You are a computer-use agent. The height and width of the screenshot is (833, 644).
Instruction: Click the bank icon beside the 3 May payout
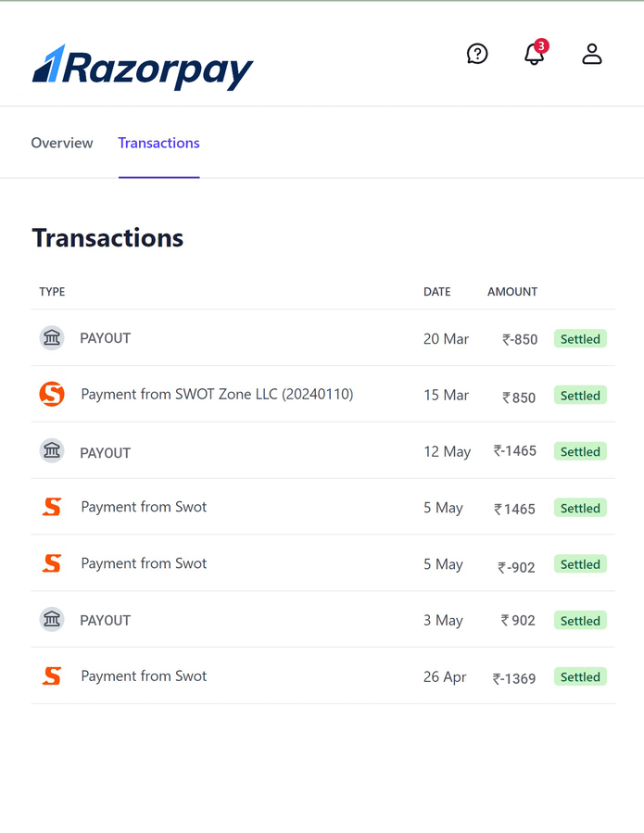click(x=52, y=620)
